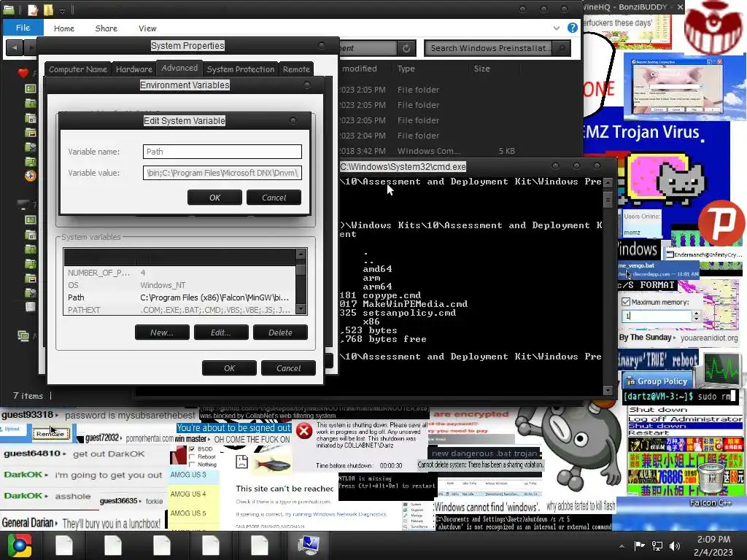The height and width of the screenshot is (560, 747).
Task: Open Explorer help via blue question icon
Action: (x=573, y=28)
